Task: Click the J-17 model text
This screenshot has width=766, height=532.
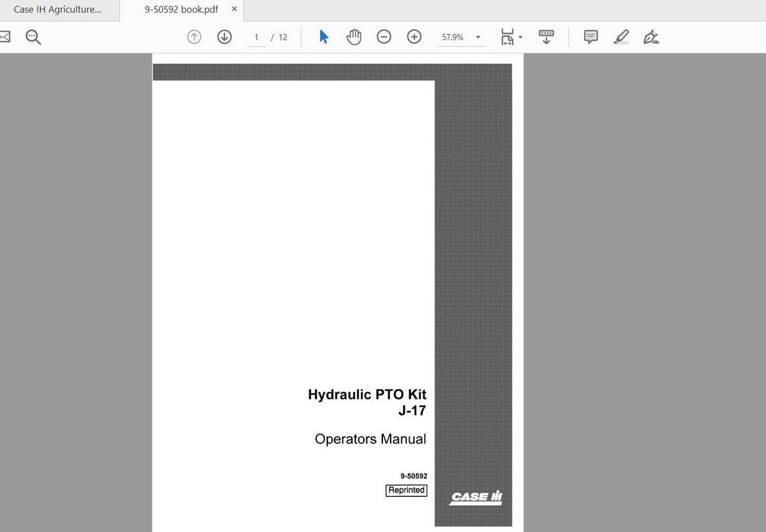Action: 412,410
